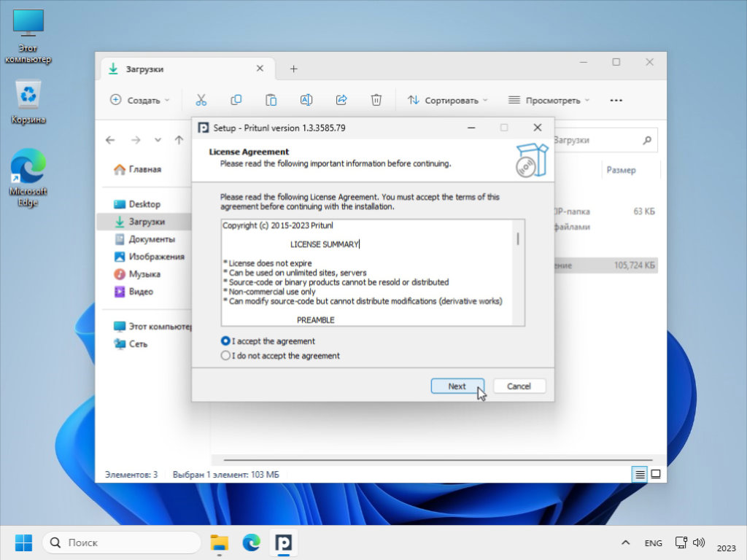Select the file row sized 63 КБ
747x560 pixels.
[606, 211]
